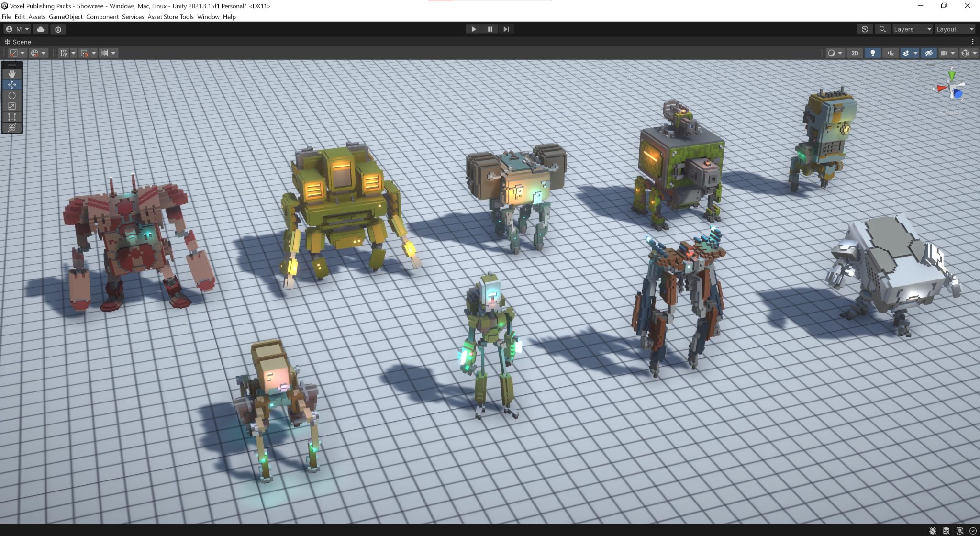This screenshot has width=980, height=536.
Task: Toggle scene audio mute button
Action: coord(891,53)
